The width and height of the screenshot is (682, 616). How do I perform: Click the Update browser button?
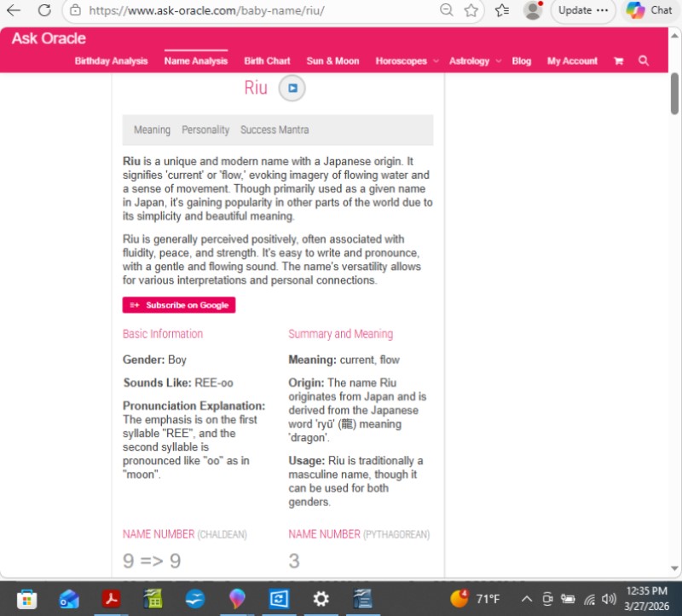click(583, 10)
